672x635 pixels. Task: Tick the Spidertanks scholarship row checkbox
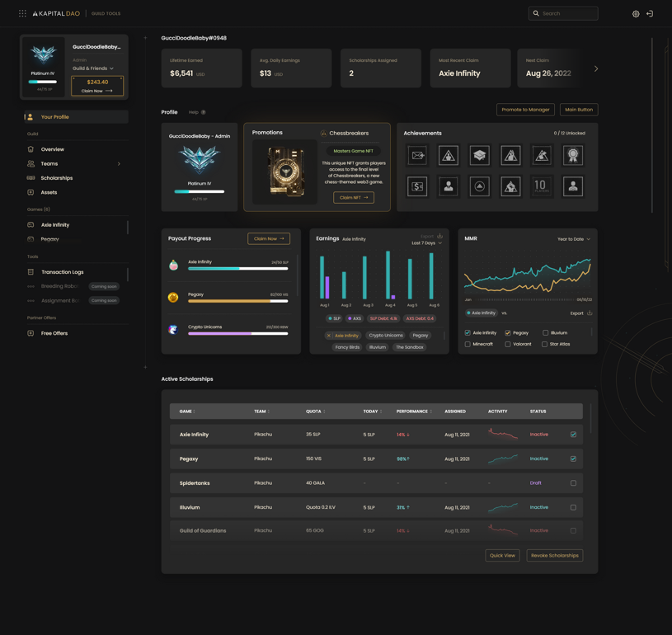(x=573, y=482)
